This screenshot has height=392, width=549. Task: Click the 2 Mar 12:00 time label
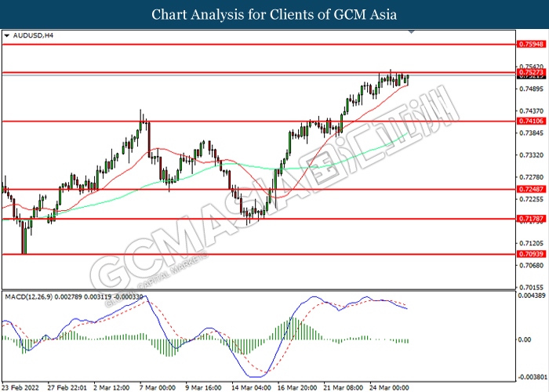(111, 387)
